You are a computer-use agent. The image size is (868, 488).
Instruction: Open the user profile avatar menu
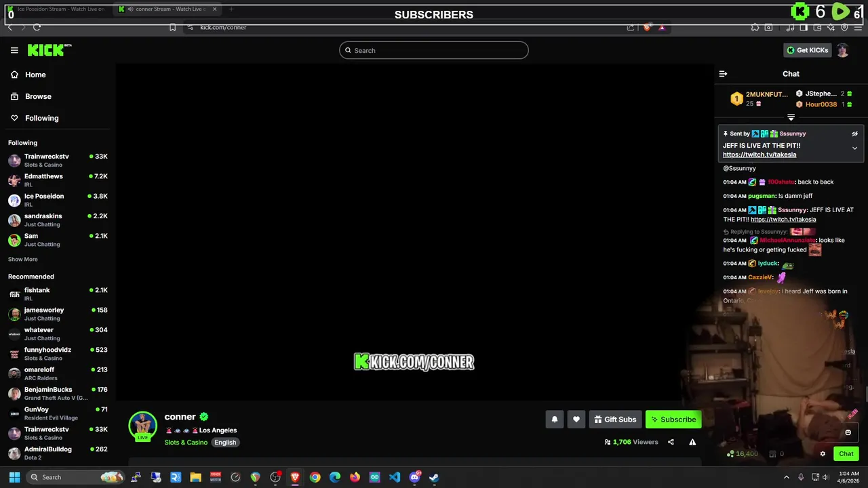click(x=842, y=50)
